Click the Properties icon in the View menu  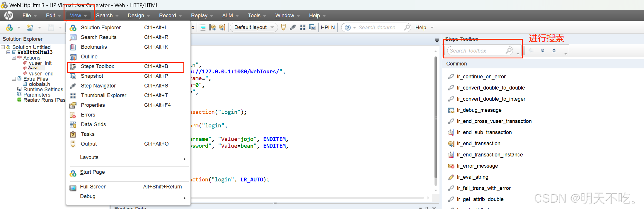(73, 105)
